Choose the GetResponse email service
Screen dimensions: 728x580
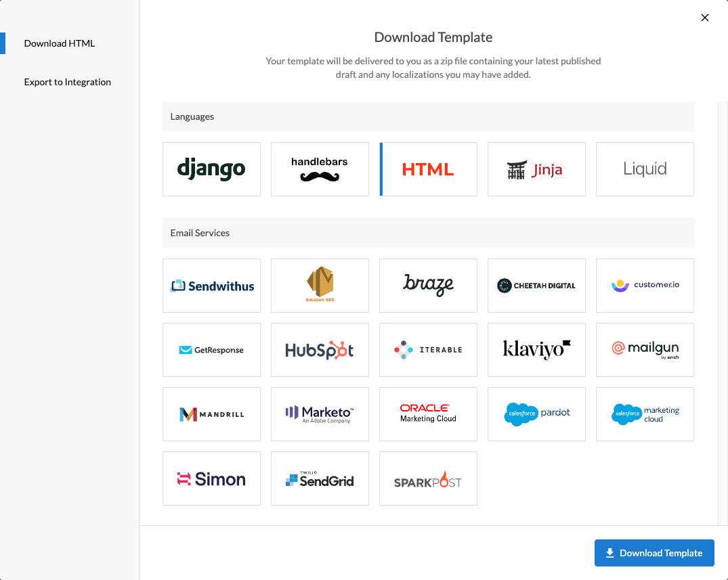pyautogui.click(x=211, y=350)
